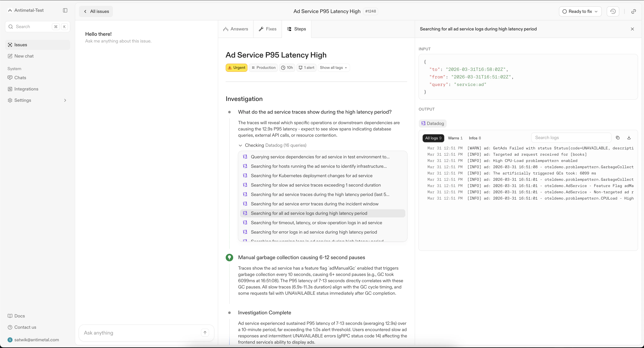
Task: Switch to the Answers tab
Action: click(236, 29)
